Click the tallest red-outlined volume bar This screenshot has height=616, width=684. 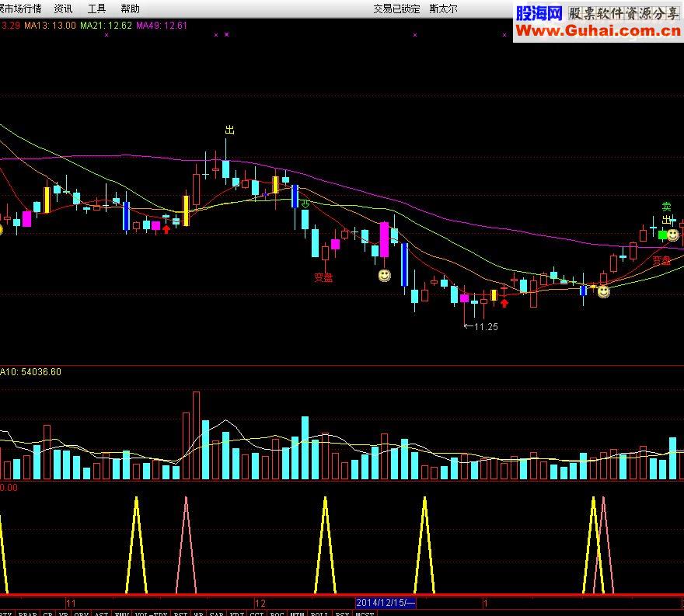coord(197,436)
